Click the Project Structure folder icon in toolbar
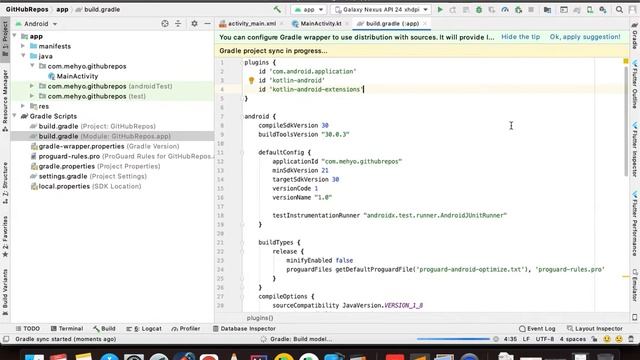Image resolution: width=640 pixels, height=360 pixels. (547, 9)
